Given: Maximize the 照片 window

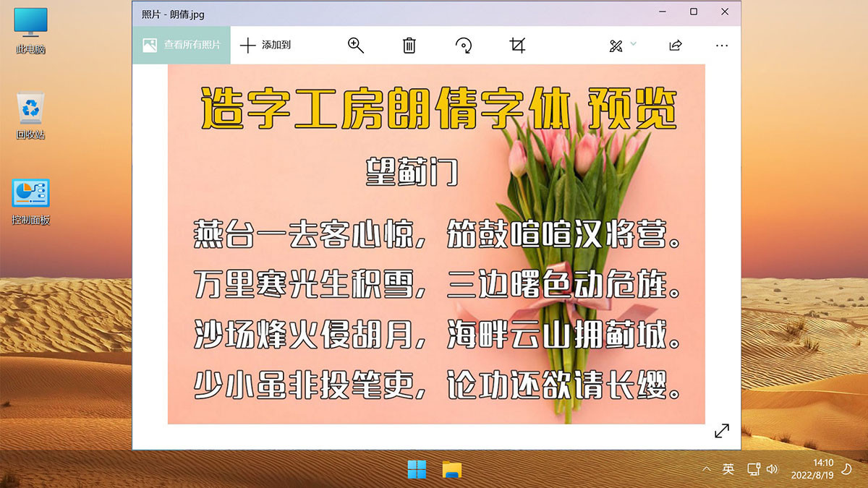Looking at the screenshot, I should click(694, 12).
